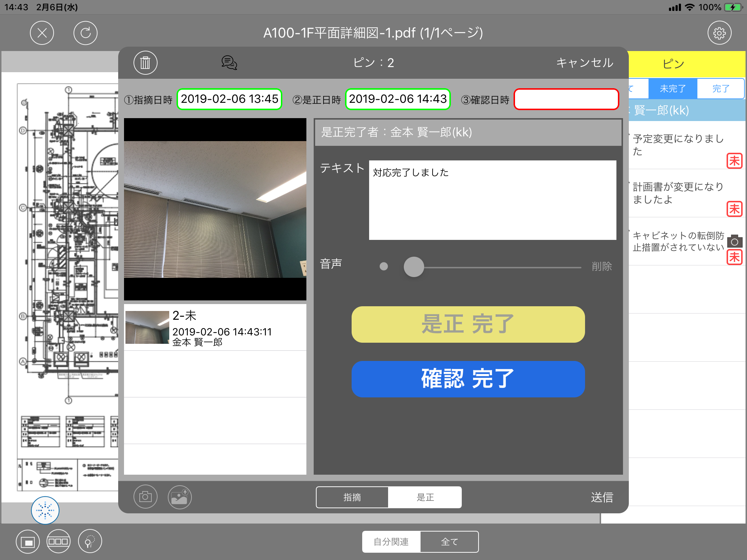Switch to the 是正 segment
This screenshot has height=560, width=747.
pyautogui.click(x=425, y=497)
